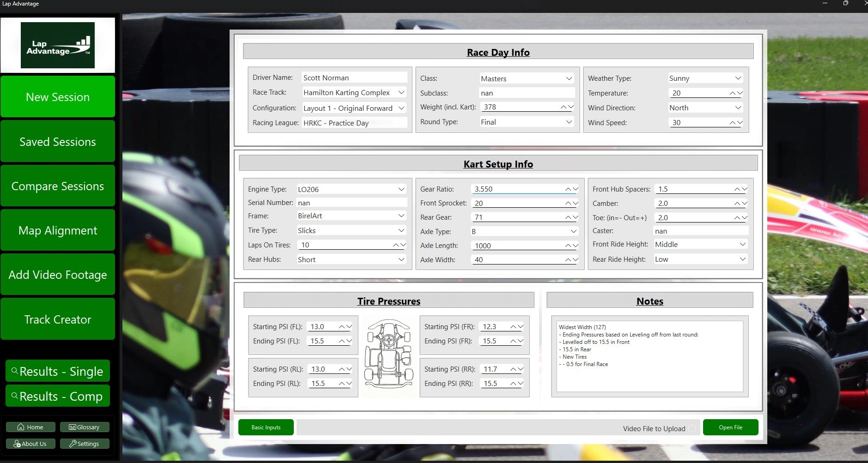868x463 pixels.
Task: Go to Home page
Action: click(x=30, y=427)
